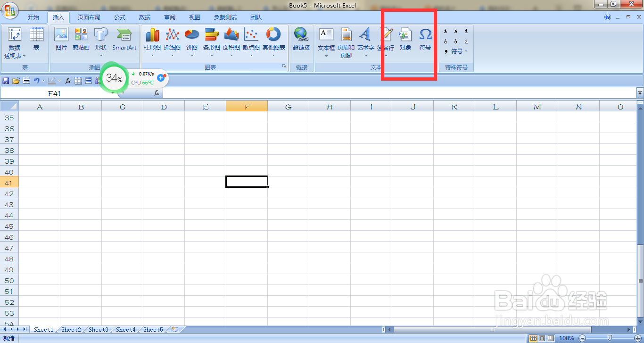Click the Save icon in quick access toolbar

click(x=6, y=81)
